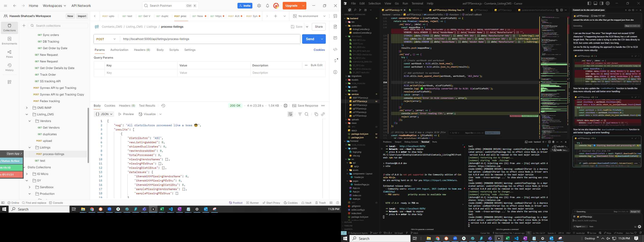644x242 pixels.
Task: Click Cursor AI chat input box
Action: (607, 220)
